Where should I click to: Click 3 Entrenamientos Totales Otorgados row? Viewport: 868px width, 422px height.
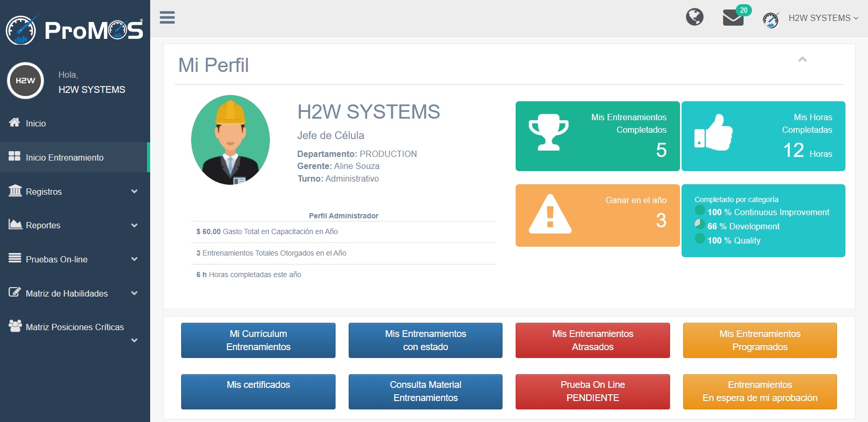pos(343,254)
